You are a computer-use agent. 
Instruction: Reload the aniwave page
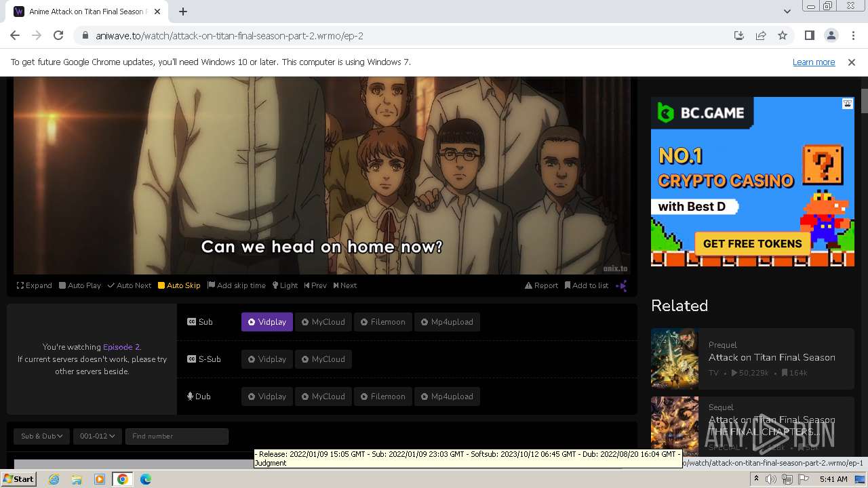(58, 36)
